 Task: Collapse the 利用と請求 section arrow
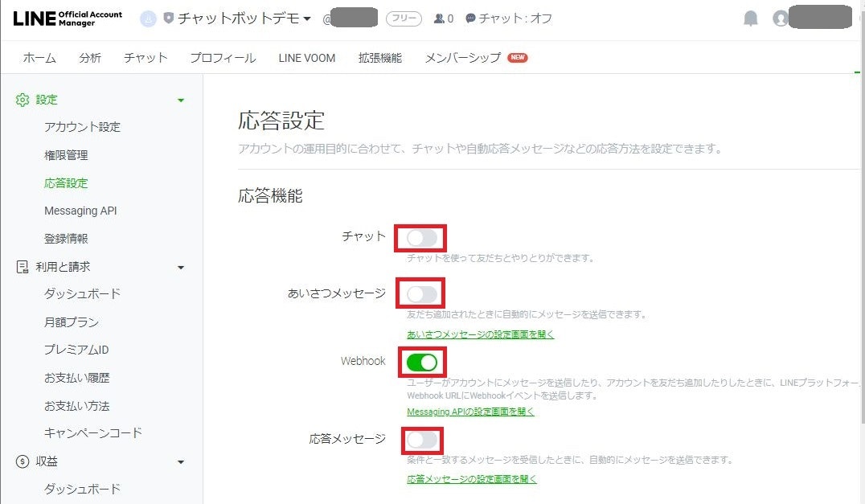(x=180, y=268)
